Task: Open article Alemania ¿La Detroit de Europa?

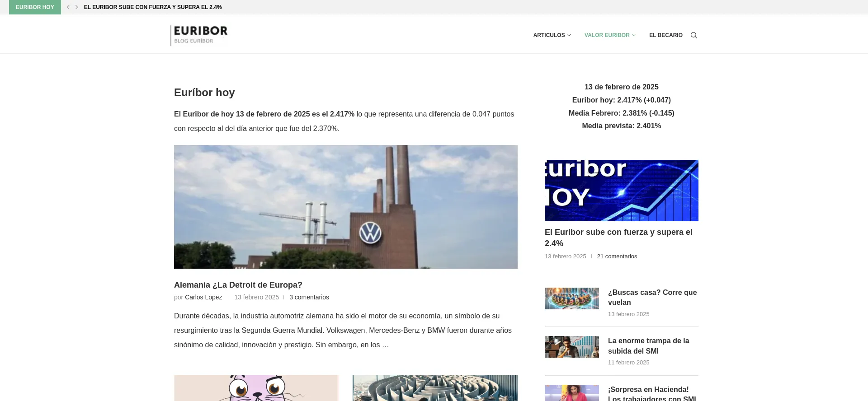Action: point(238,285)
